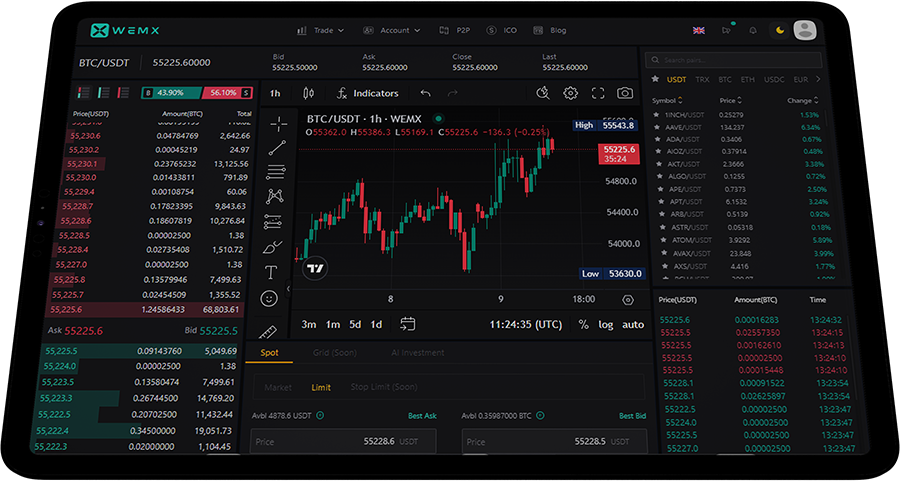
Task: Toggle the green market status dot
Action: [439, 119]
